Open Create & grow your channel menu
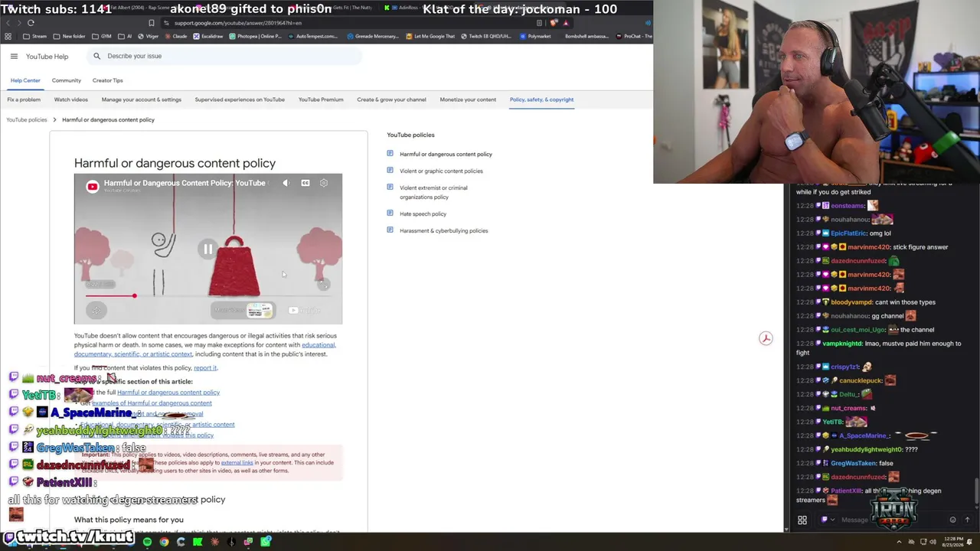 [391, 99]
